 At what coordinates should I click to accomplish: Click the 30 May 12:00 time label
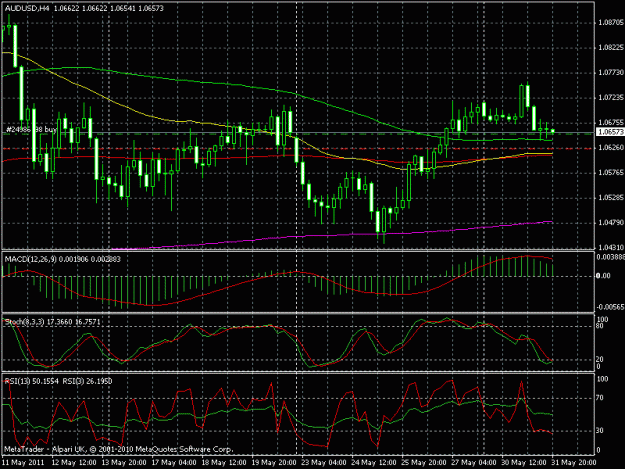coord(524,463)
